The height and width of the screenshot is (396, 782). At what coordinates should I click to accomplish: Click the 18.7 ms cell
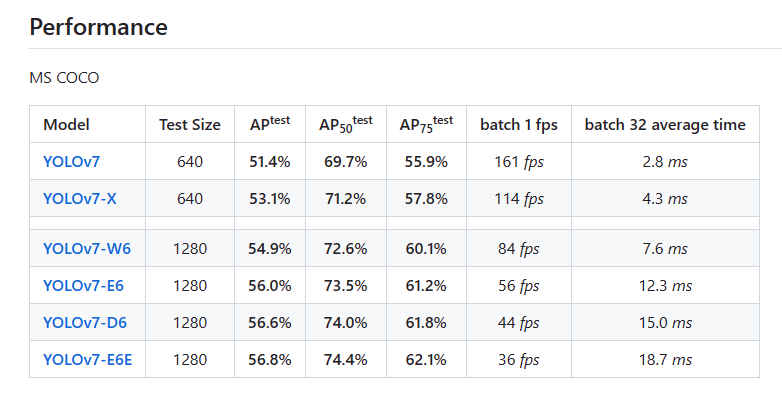(x=665, y=359)
